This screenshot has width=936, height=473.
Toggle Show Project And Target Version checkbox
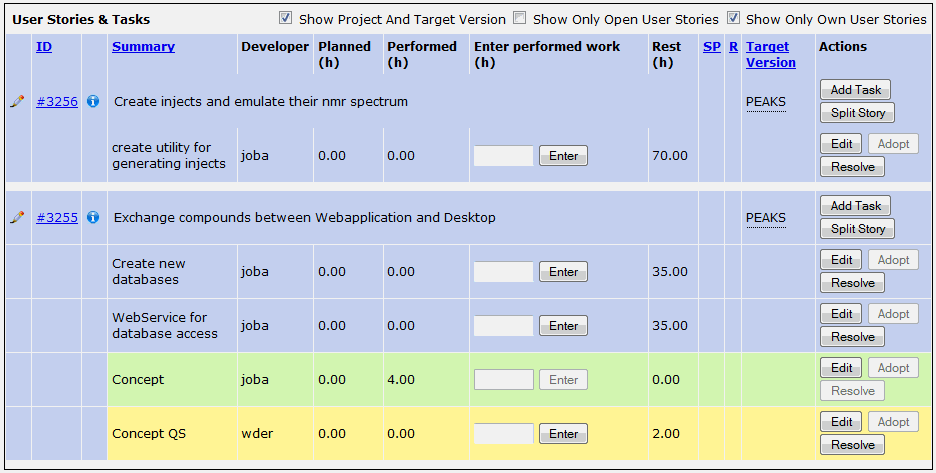pyautogui.click(x=286, y=18)
